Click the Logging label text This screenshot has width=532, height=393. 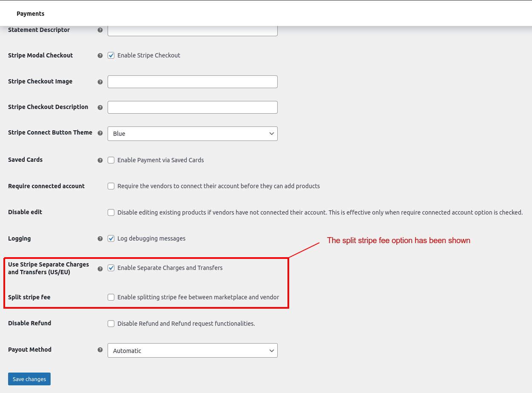point(20,238)
